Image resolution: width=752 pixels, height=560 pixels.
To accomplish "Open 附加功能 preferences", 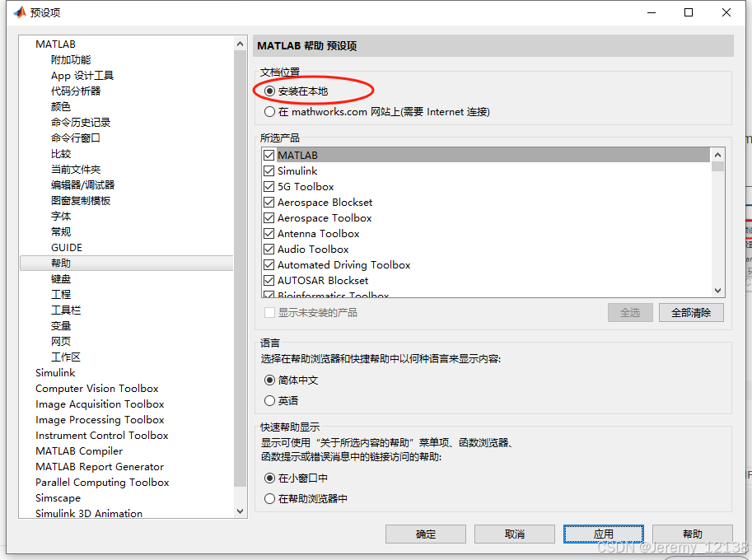I will [71, 60].
